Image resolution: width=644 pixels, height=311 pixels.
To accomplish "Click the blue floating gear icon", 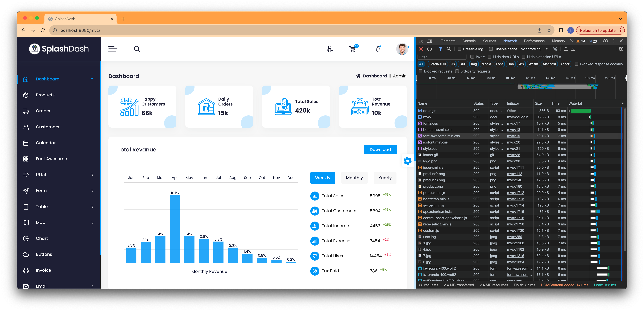I will click(407, 161).
